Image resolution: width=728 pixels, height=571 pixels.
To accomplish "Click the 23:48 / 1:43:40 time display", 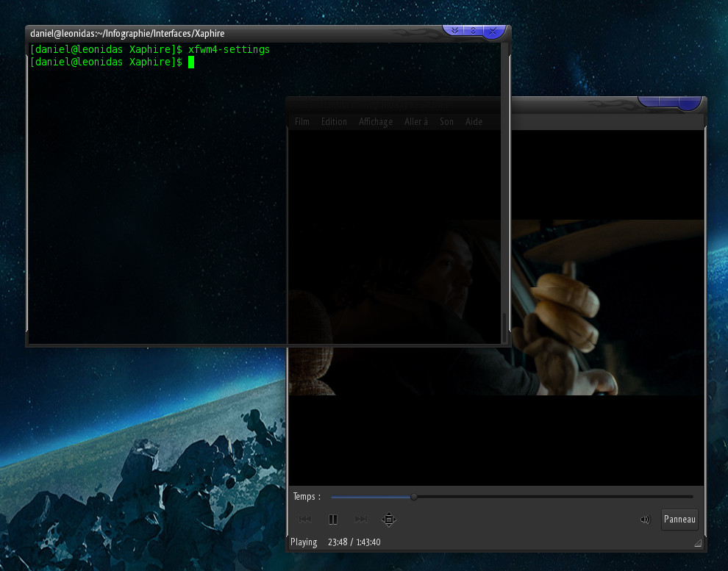I will coord(354,542).
